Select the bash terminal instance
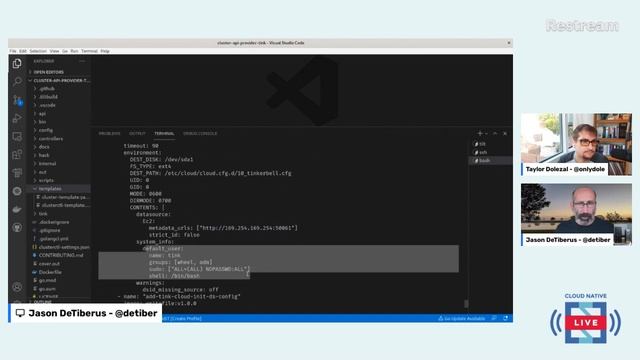640x360 pixels. point(491,160)
